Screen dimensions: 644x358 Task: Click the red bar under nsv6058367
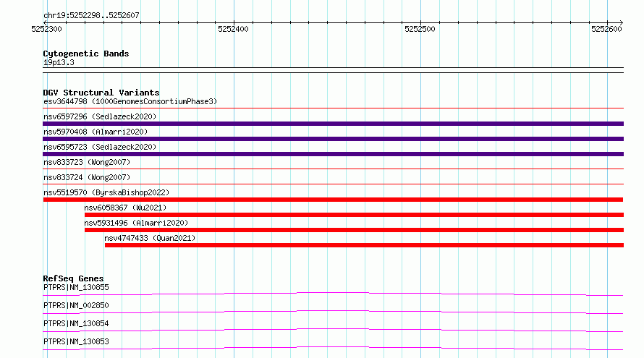[x=354, y=215]
